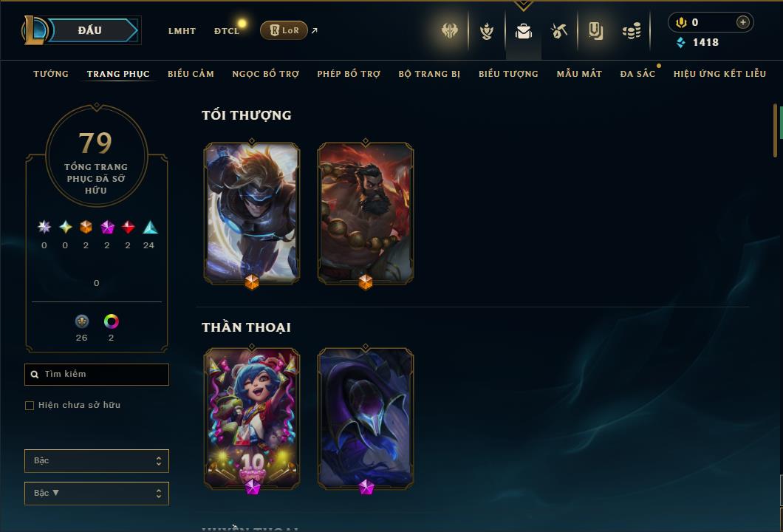The width and height of the screenshot is (783, 532).
Task: Open the Clash tournament icon
Action: [x=449, y=30]
